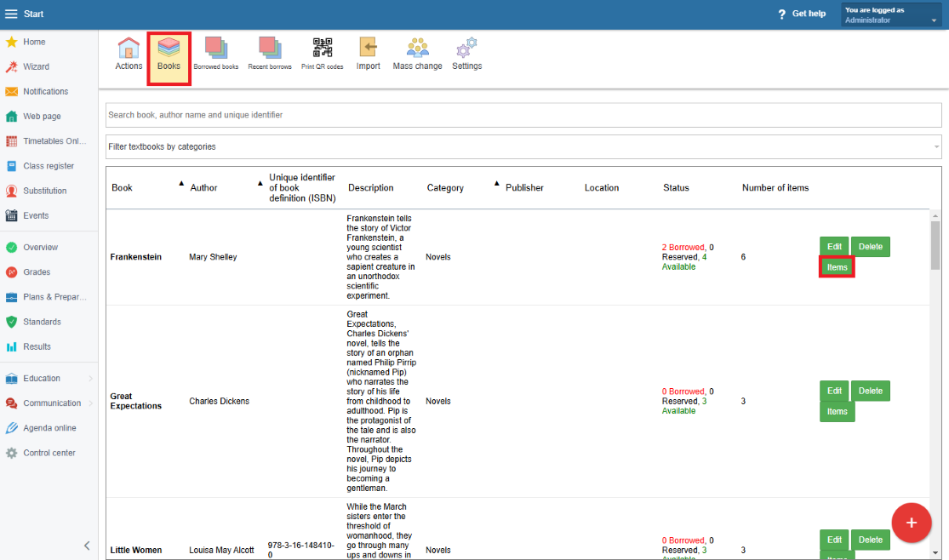Image resolution: width=949 pixels, height=560 pixels.
Task: Go to Class register in sidebar
Action: coord(48,166)
